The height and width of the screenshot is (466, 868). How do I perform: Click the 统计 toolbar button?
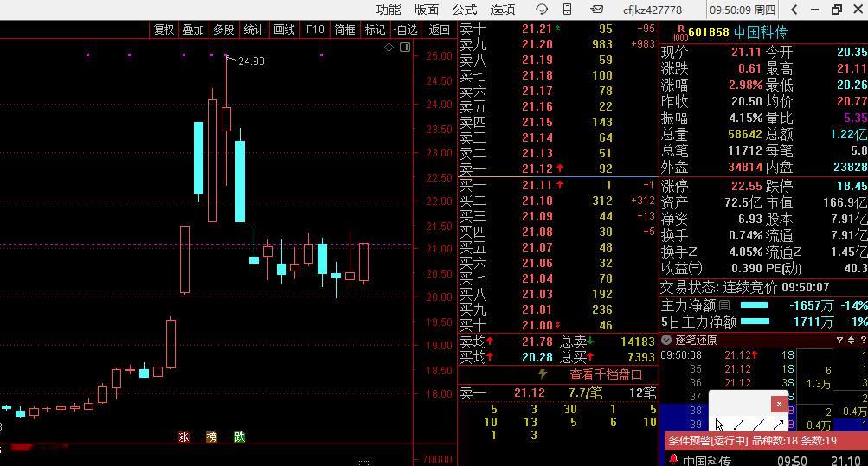click(254, 29)
